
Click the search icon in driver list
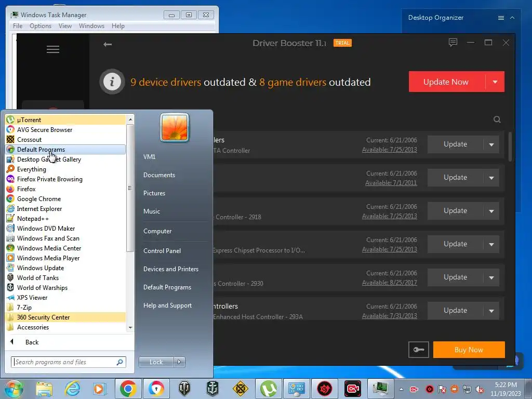tap(497, 119)
